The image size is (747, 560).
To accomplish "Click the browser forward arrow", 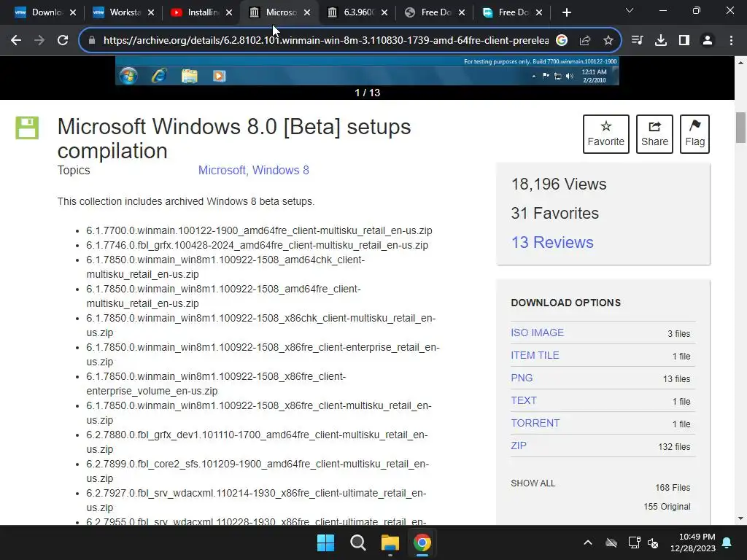I will 39,41.
